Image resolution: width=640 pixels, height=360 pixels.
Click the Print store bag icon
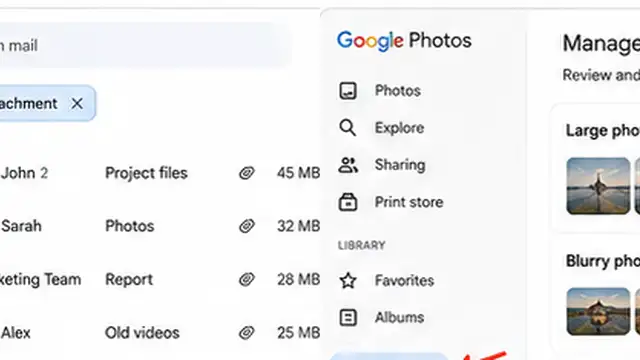click(x=348, y=202)
